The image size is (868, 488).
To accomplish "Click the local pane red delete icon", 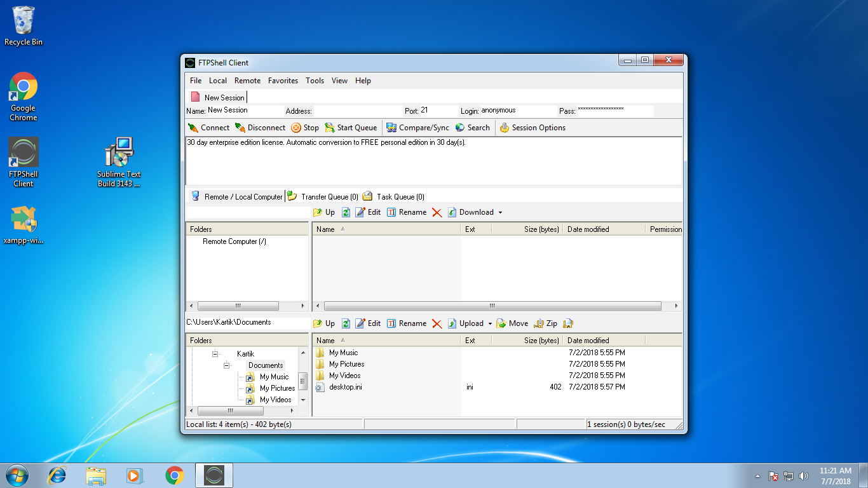I will pos(437,323).
